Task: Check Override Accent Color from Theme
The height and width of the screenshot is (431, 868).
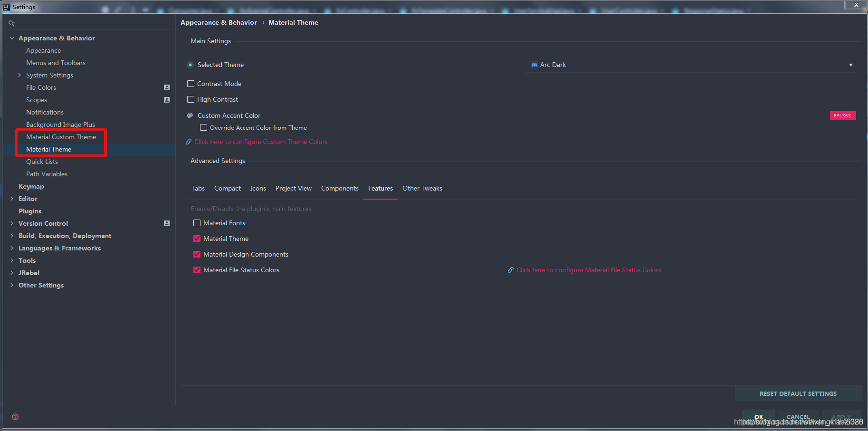Action: [x=203, y=127]
